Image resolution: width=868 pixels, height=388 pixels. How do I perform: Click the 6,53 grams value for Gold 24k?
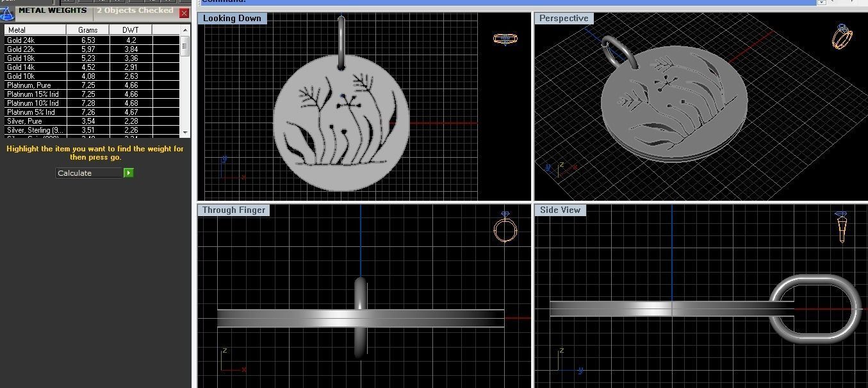(88, 40)
